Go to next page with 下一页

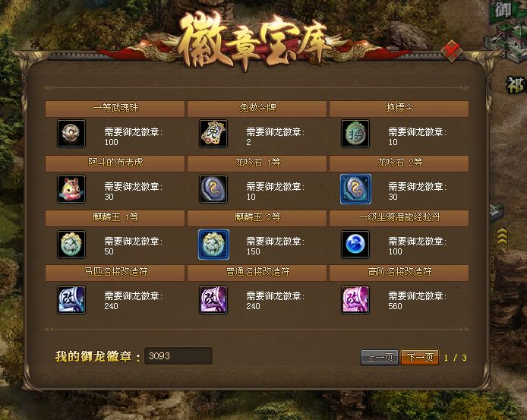[x=420, y=357]
